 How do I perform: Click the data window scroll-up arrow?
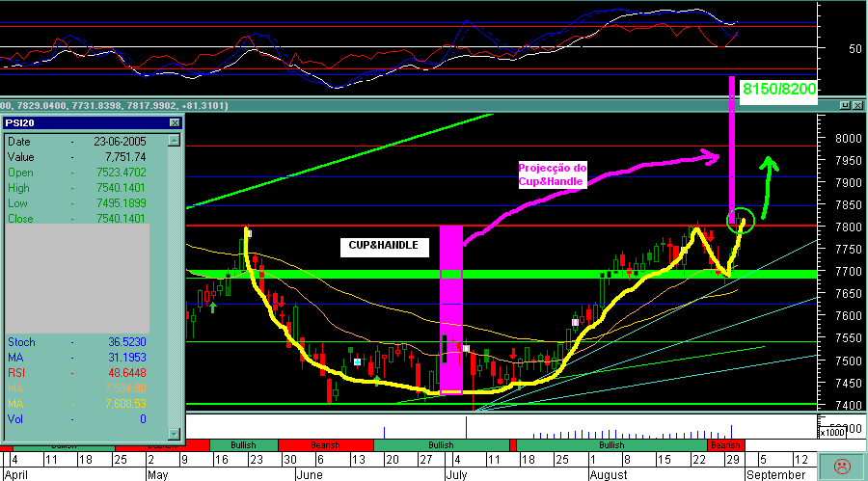[174, 141]
